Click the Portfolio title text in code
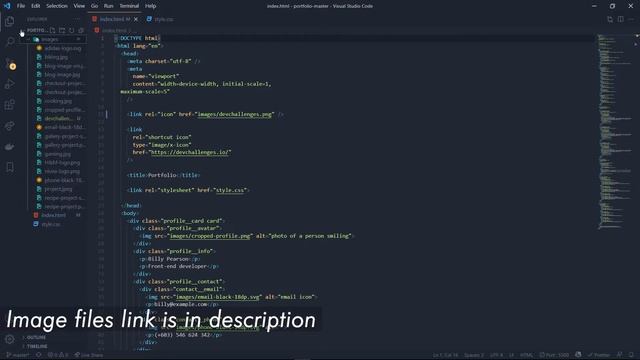The width and height of the screenshot is (640, 360). point(162,175)
